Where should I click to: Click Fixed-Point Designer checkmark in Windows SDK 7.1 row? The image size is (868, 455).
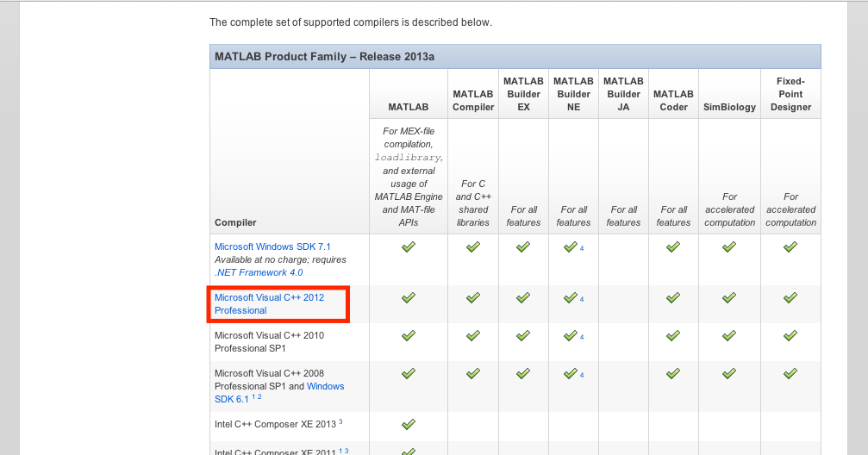tap(790, 246)
